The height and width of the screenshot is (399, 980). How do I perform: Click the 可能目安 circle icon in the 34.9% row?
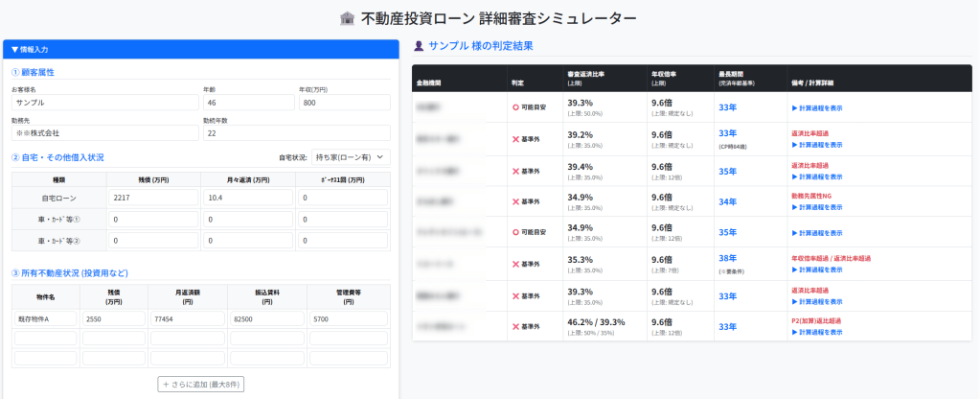point(515,232)
